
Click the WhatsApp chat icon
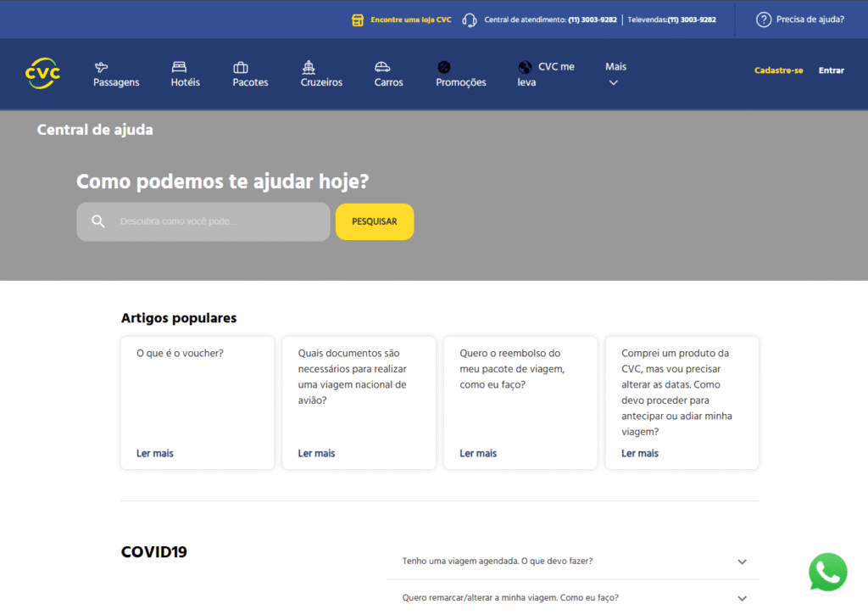click(x=827, y=573)
